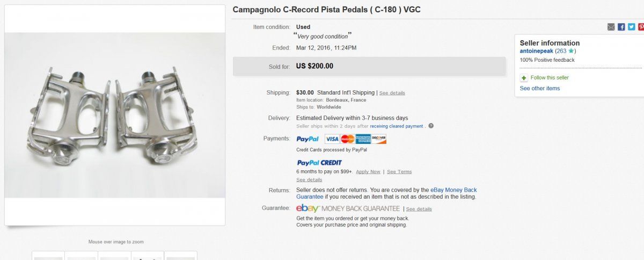Screen dimensions: 644x260
Task: Share this listing on Facebook
Action: pyautogui.click(x=621, y=27)
